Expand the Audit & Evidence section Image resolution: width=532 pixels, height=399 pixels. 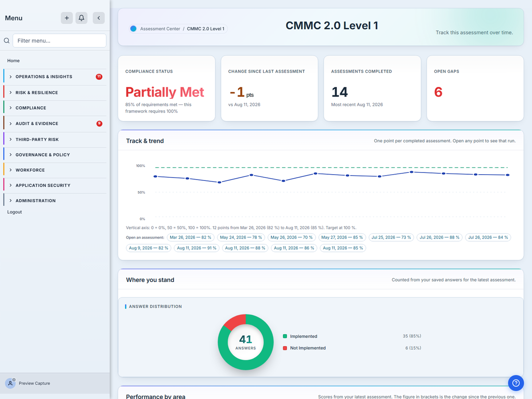tap(55, 124)
